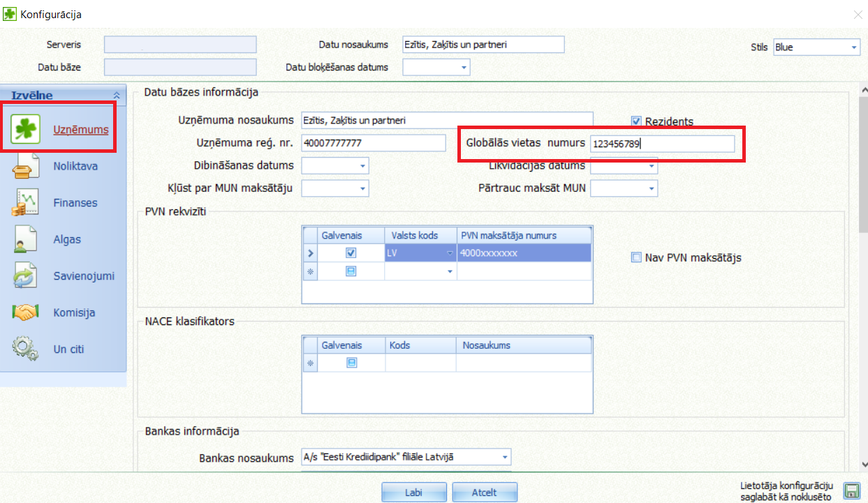
Task: Toggle the Rezidents checkbox
Action: coord(636,121)
